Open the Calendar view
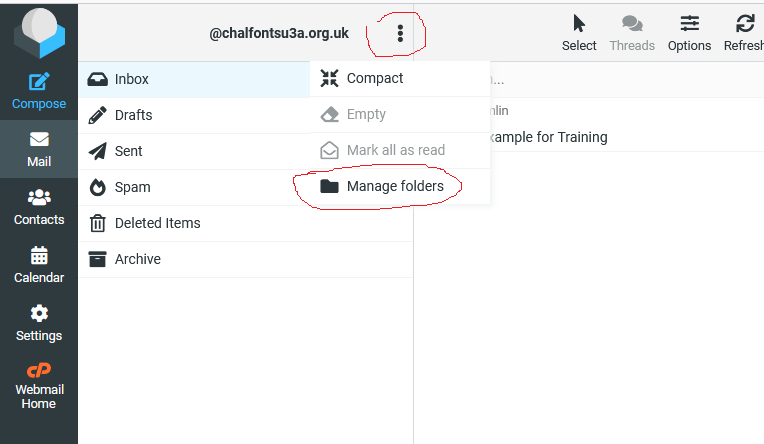The height and width of the screenshot is (444, 764). pyautogui.click(x=39, y=264)
